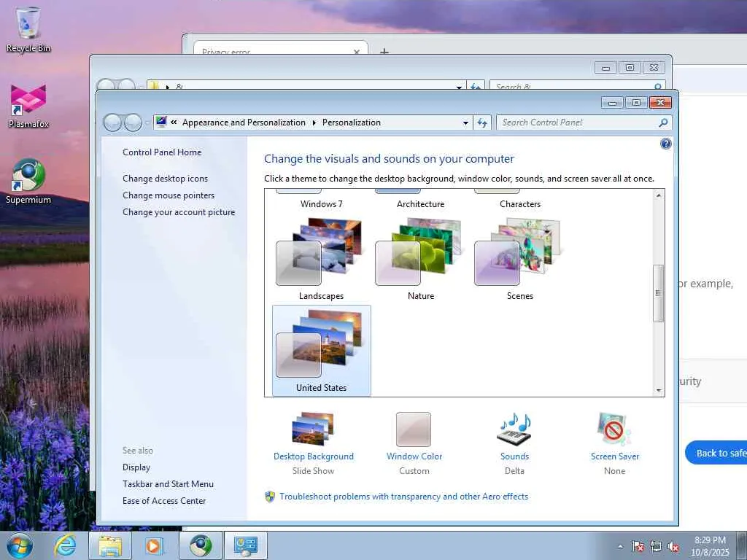Open a new tab in the browser window

pyautogui.click(x=384, y=51)
